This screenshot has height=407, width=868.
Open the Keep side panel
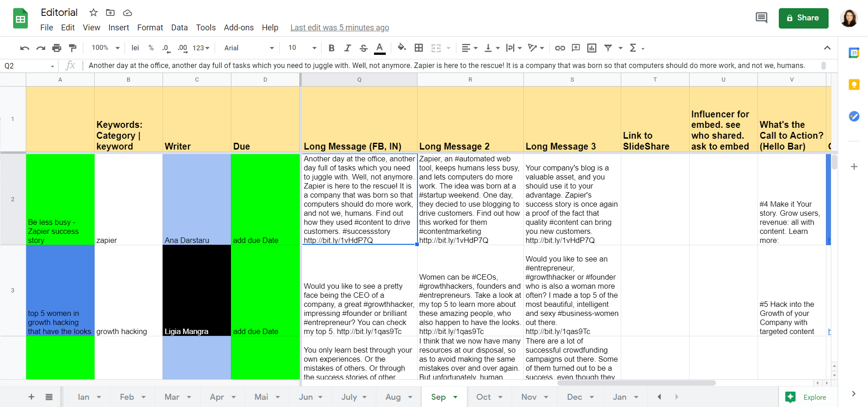[x=854, y=84]
